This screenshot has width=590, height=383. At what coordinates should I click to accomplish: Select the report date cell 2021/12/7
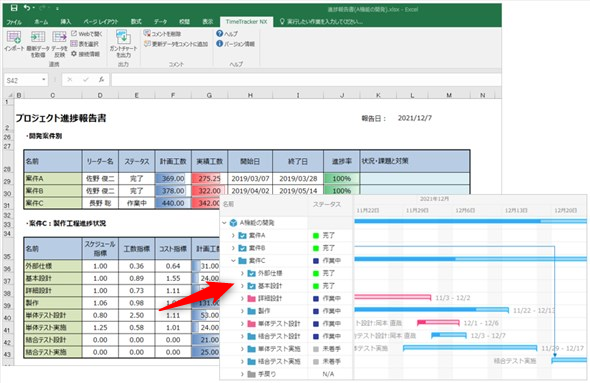coord(415,118)
